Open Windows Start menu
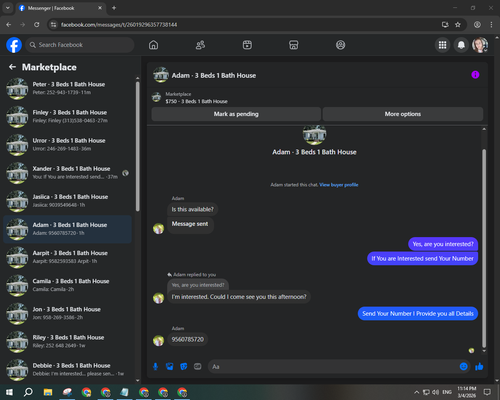 pyautogui.click(x=9, y=392)
